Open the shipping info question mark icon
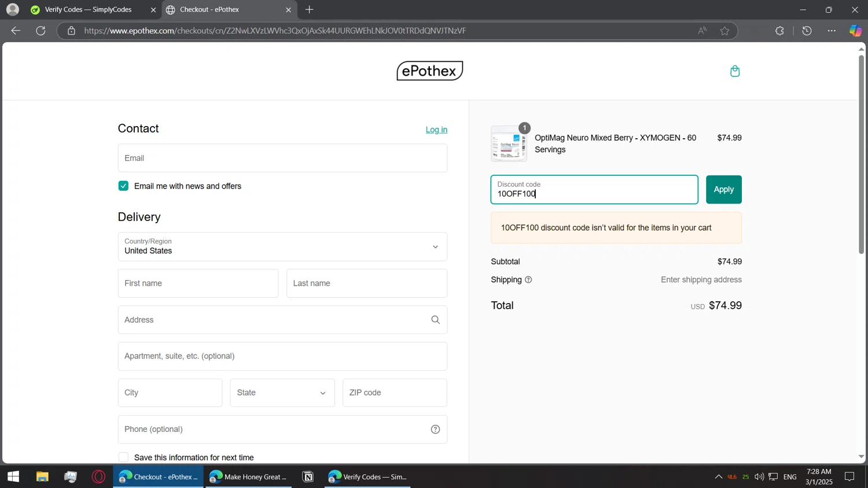Image resolution: width=868 pixels, height=488 pixels. 528,280
